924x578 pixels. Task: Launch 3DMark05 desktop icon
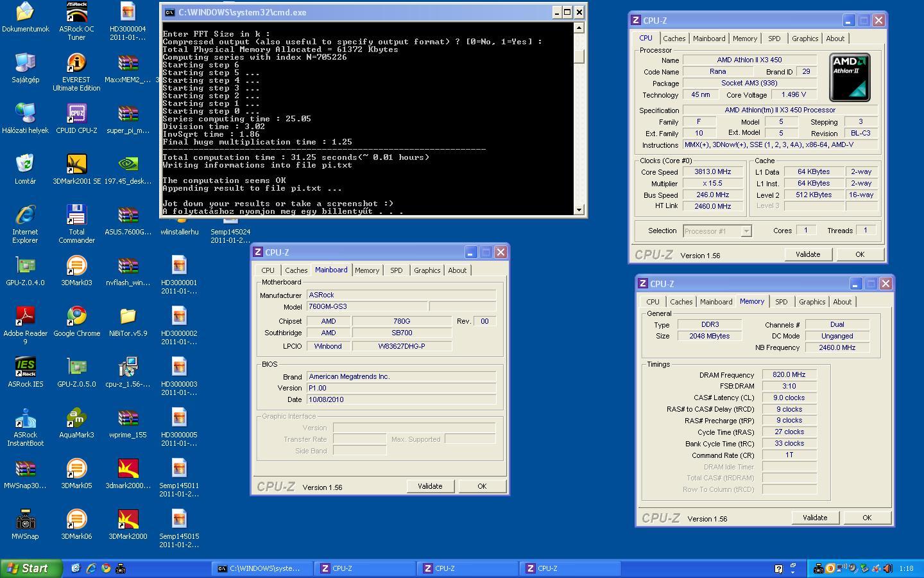[x=76, y=473]
